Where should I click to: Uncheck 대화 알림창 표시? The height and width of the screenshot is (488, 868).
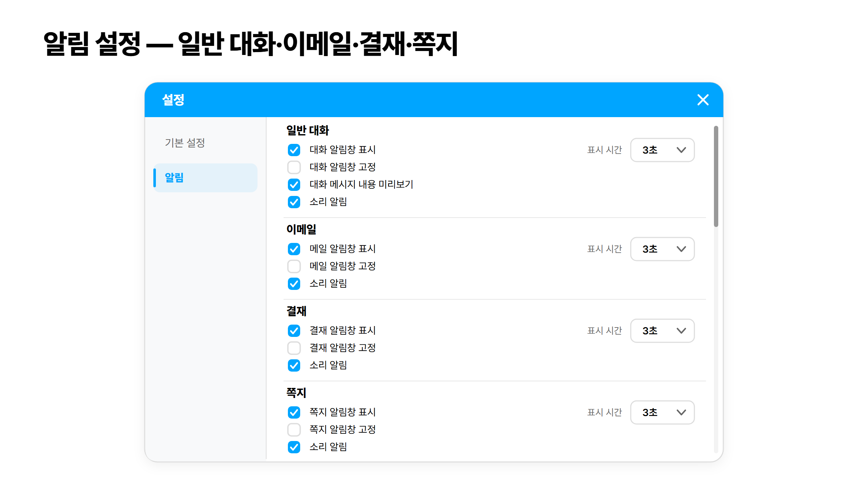(294, 150)
